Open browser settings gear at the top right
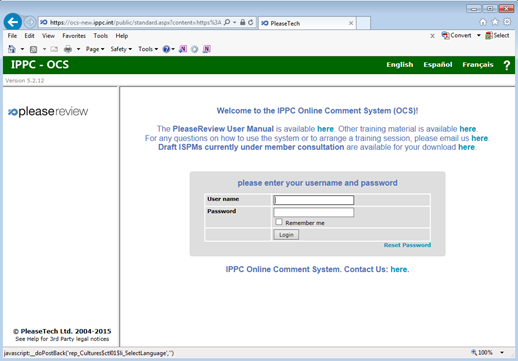 (x=507, y=22)
